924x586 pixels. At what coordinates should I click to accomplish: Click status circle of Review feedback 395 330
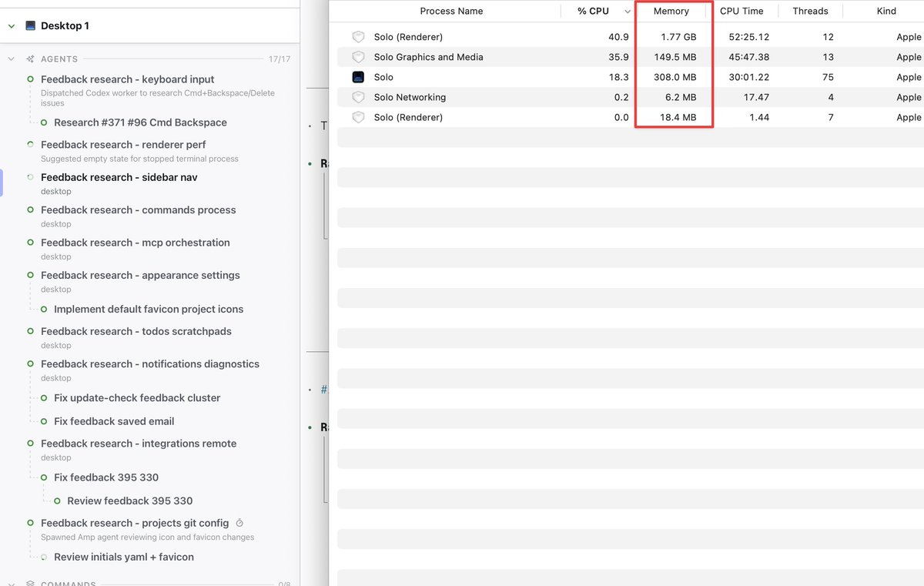click(x=57, y=501)
